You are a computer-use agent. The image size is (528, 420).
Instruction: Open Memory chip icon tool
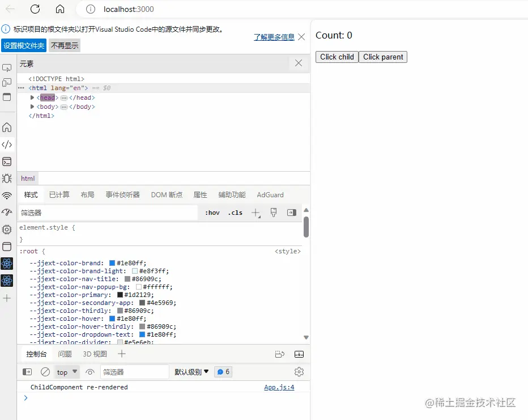point(7,230)
